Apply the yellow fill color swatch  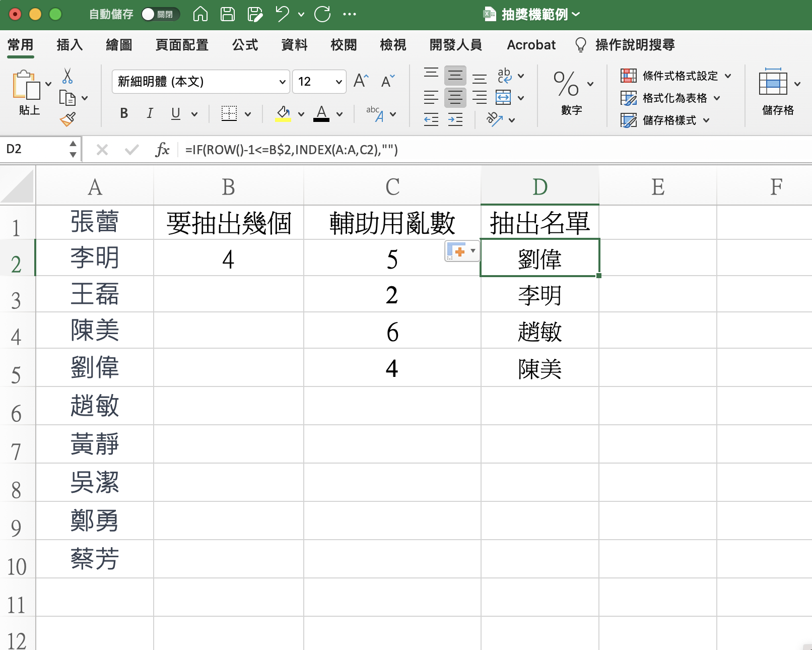point(283,114)
